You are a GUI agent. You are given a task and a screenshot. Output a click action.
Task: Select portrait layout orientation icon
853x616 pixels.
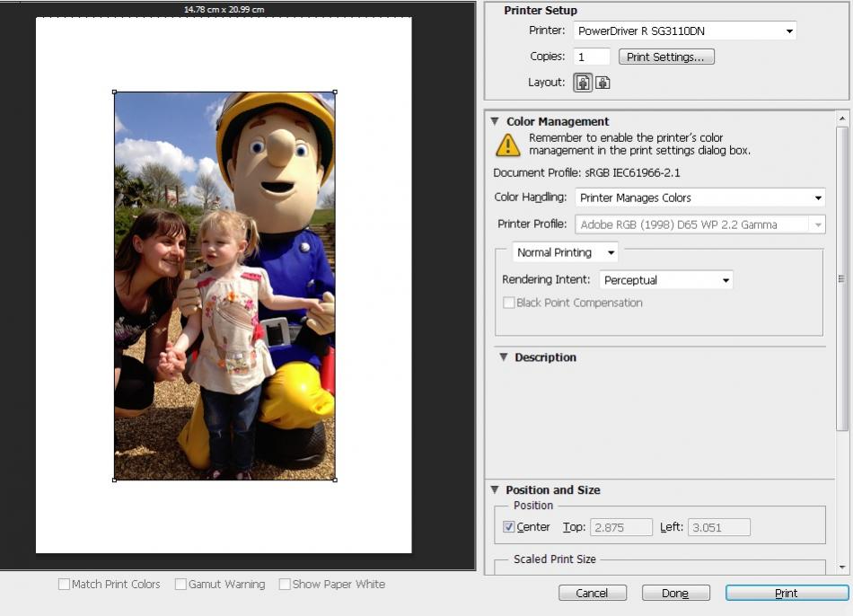tap(583, 83)
